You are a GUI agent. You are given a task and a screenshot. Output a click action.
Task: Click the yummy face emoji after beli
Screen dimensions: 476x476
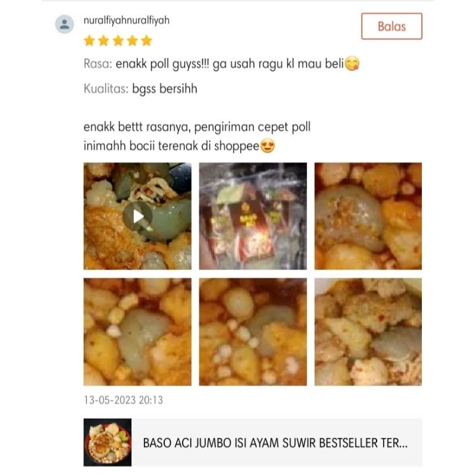[352, 64]
